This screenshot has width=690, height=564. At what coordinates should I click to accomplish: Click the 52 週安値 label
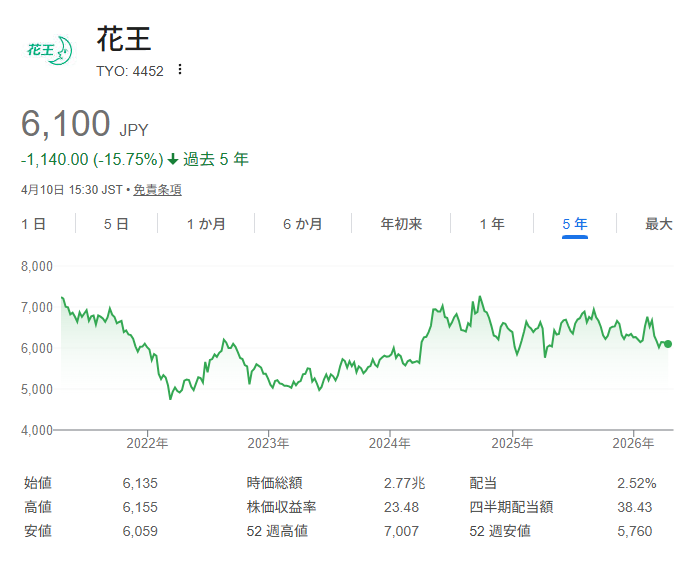click(500, 531)
